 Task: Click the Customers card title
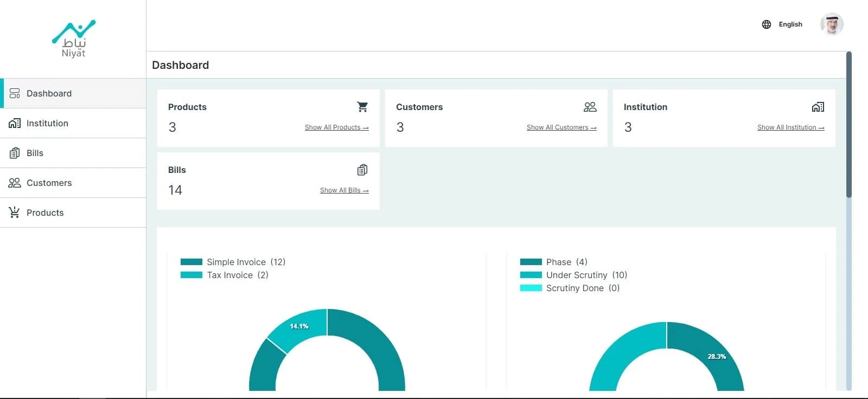(419, 107)
